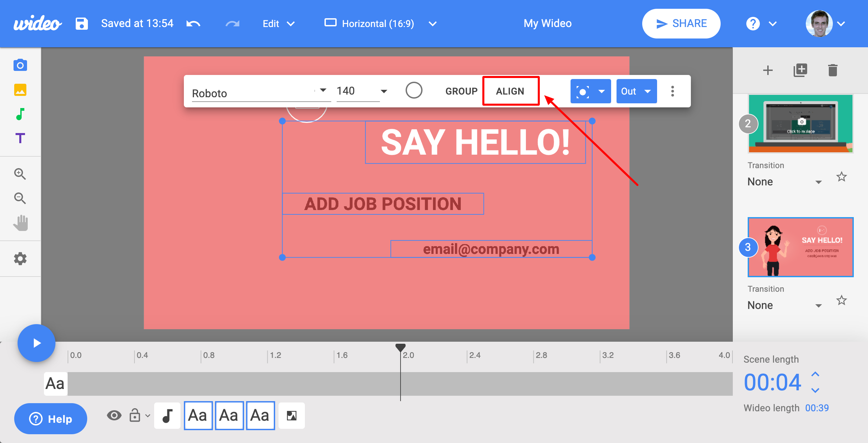Screen dimensions: 868x443
Task: Click the SHARE button
Action: click(681, 24)
